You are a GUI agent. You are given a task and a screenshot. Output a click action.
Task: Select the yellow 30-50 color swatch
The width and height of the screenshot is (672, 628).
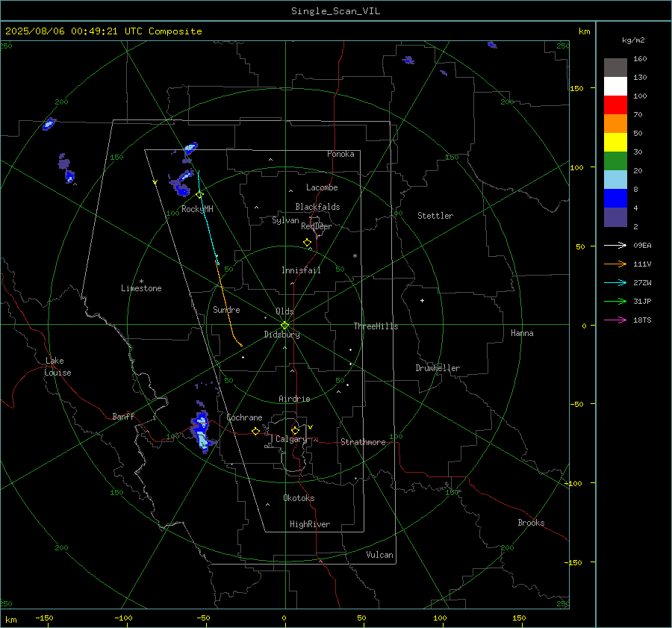point(615,143)
